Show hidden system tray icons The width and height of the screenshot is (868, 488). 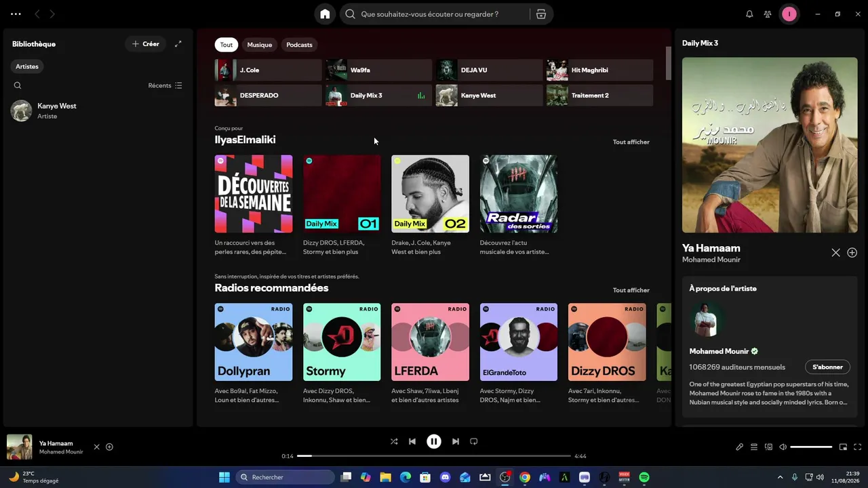(780, 477)
